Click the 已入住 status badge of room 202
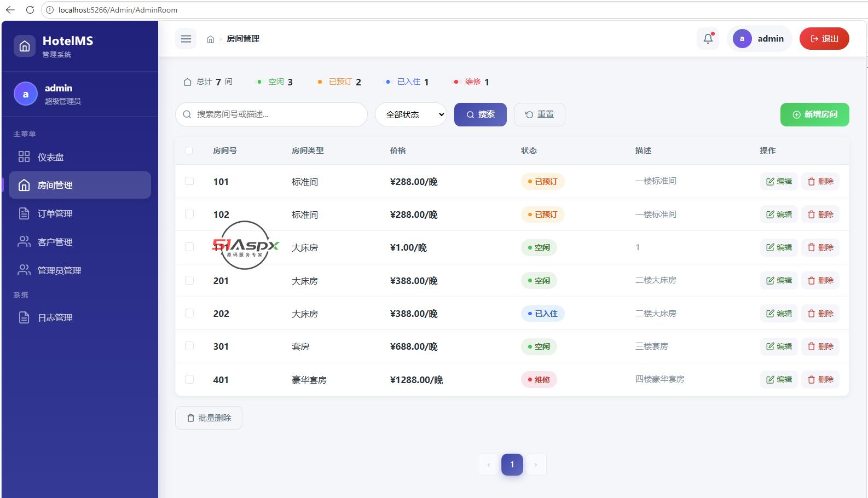This screenshot has width=868, height=498. [x=543, y=314]
